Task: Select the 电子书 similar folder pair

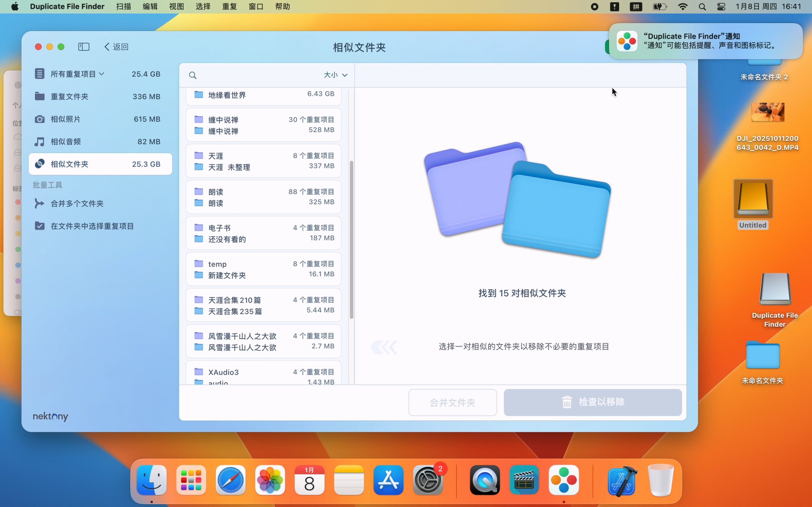Action: pos(263,234)
